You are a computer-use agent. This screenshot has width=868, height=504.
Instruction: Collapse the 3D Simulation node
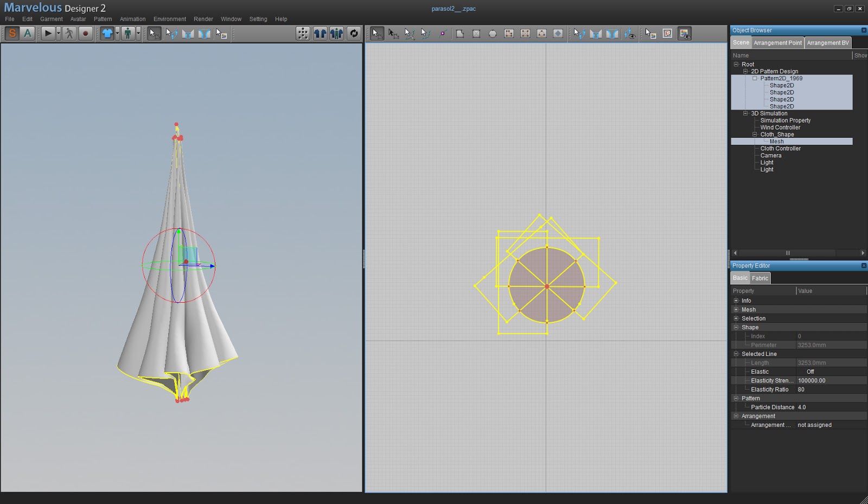point(745,113)
